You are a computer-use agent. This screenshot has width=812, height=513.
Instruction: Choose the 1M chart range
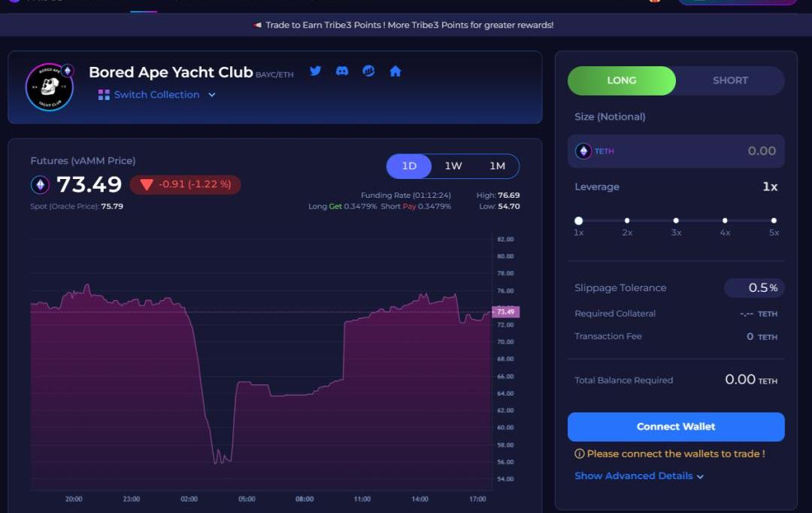point(497,165)
